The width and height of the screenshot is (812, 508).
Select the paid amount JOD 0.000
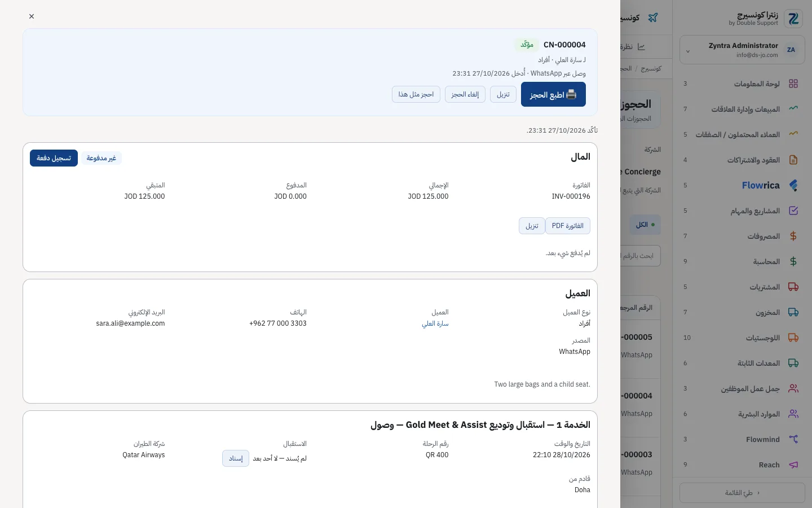click(x=290, y=196)
